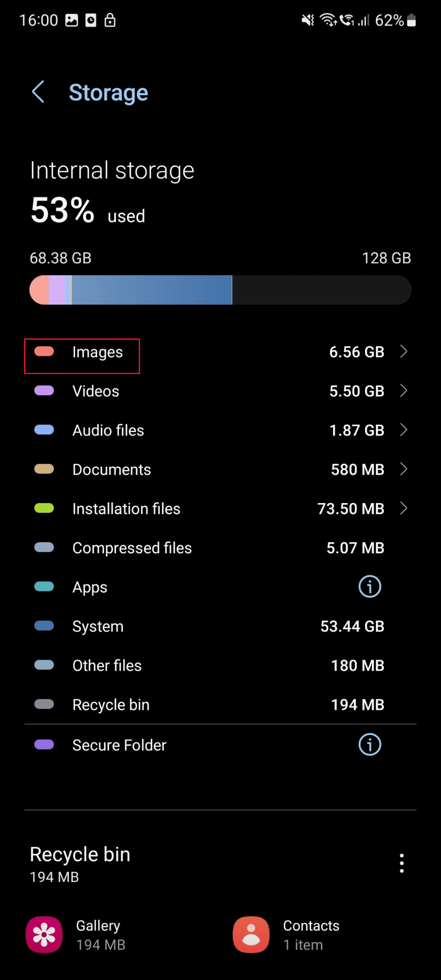The width and height of the screenshot is (441, 980).
Task: Tap Secure Folder info icon
Action: pos(370,744)
